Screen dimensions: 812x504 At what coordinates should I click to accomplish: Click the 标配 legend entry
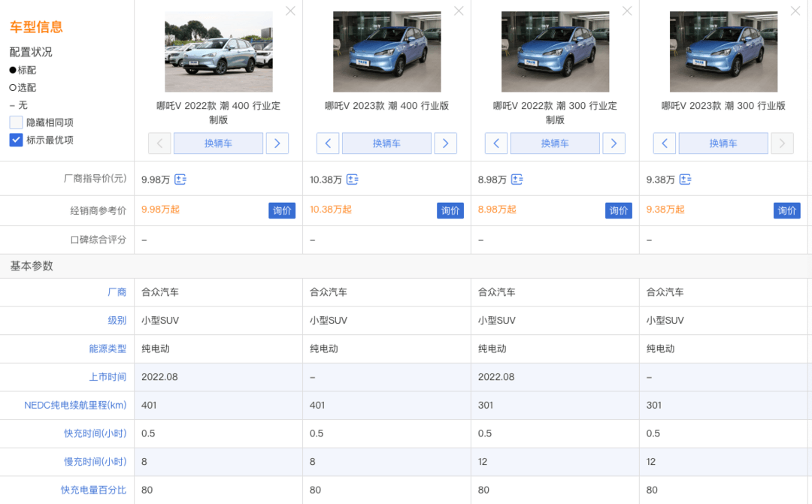click(x=23, y=70)
